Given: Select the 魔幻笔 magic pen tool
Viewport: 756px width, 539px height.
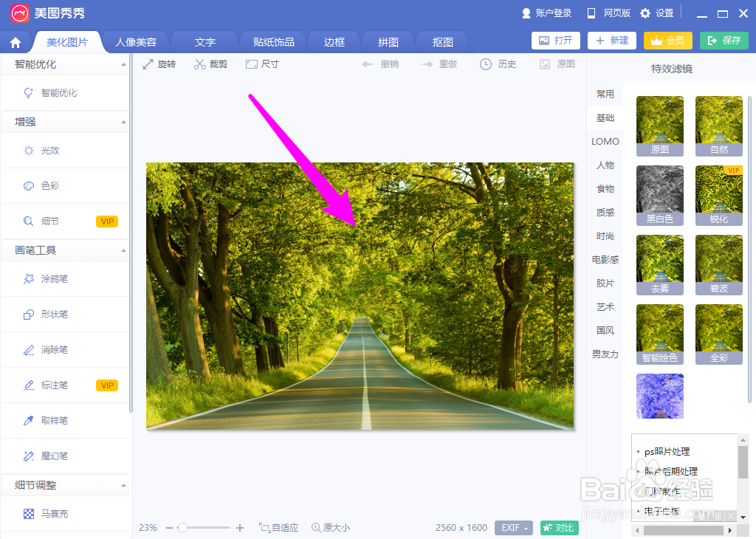Looking at the screenshot, I should pos(55,456).
